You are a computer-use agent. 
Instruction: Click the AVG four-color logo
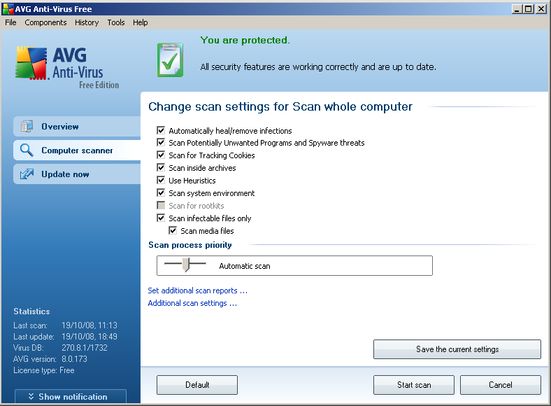pos(31,64)
